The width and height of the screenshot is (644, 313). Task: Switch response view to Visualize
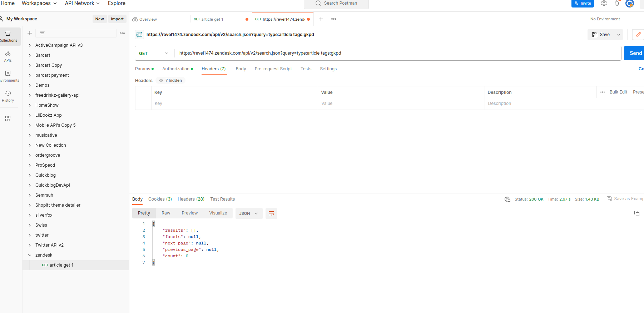coord(218,213)
